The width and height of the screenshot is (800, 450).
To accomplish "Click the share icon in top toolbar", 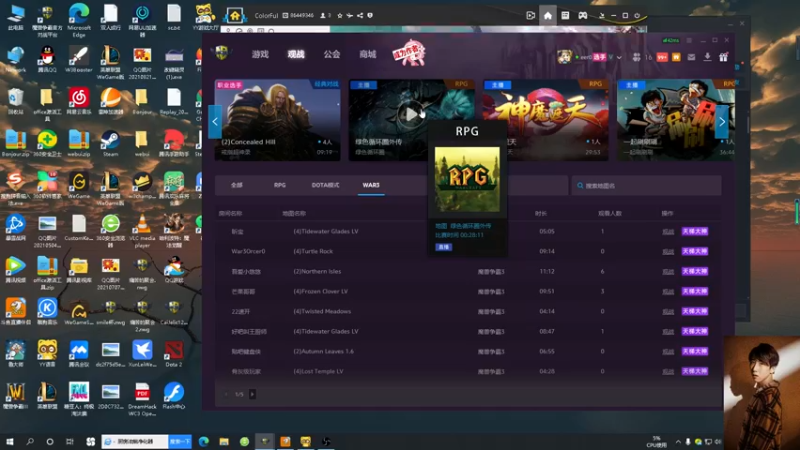I will [x=360, y=15].
